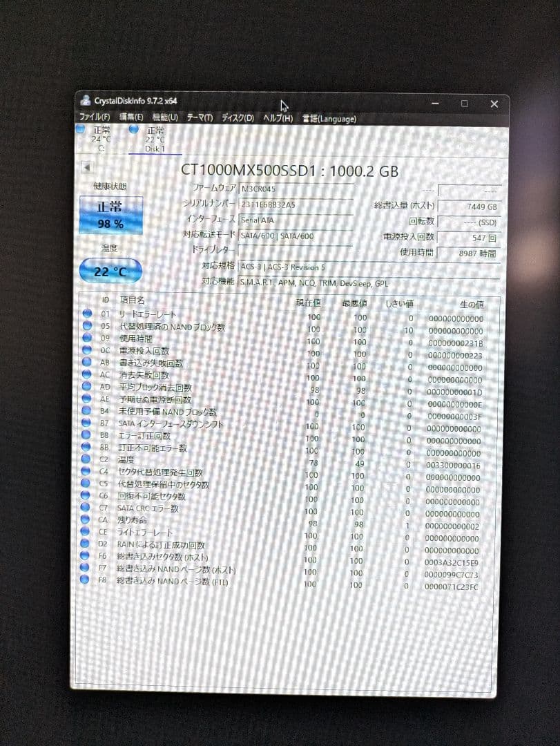Click the empty drive letter field
Viewport: 560px width, 746px height.
point(295,251)
